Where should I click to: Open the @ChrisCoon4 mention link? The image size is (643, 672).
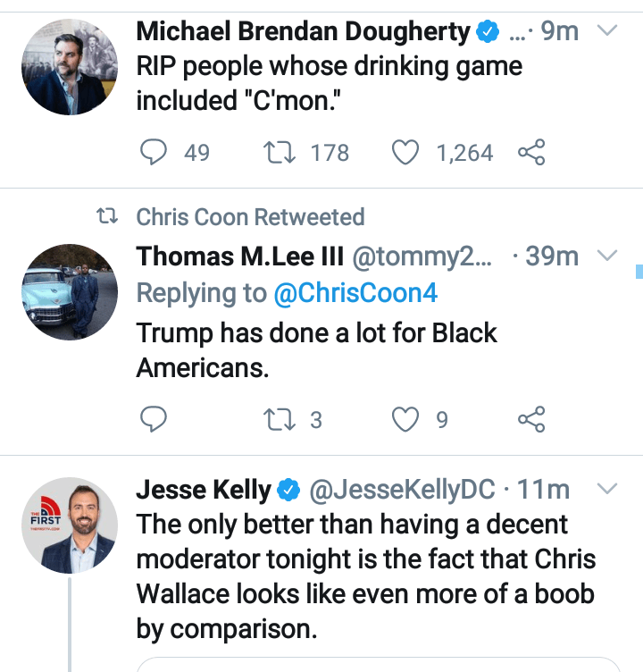point(355,293)
